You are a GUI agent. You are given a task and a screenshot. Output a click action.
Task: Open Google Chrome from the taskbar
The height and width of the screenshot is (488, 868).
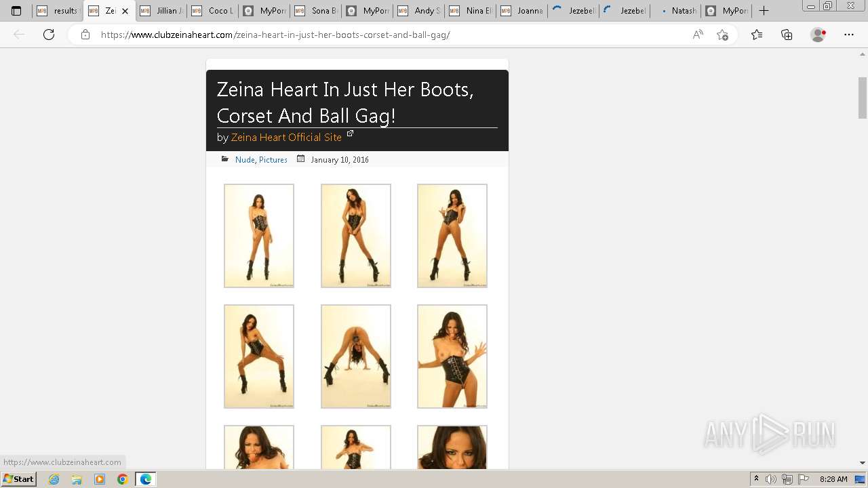[123, 479]
